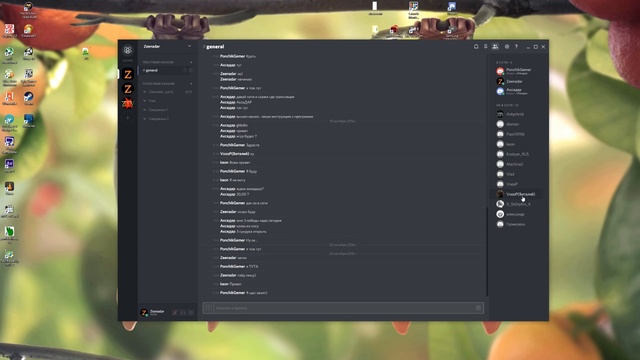Click PonchikGamer name on last chat message
640x360 pixels.
coord(232,293)
